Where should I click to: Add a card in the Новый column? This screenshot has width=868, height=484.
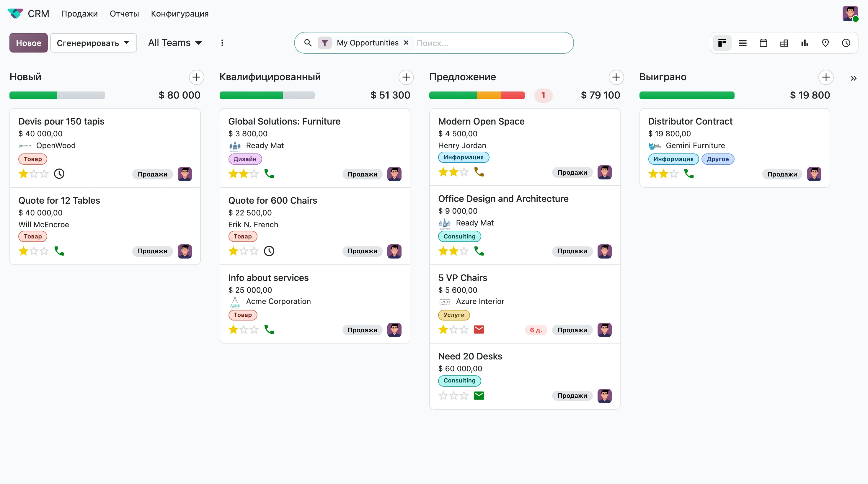pos(196,77)
